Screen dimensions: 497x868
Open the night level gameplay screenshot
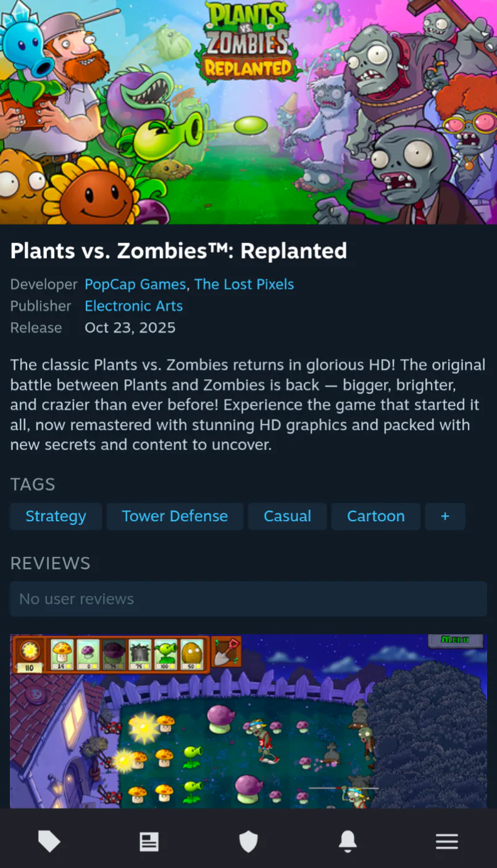click(248, 721)
